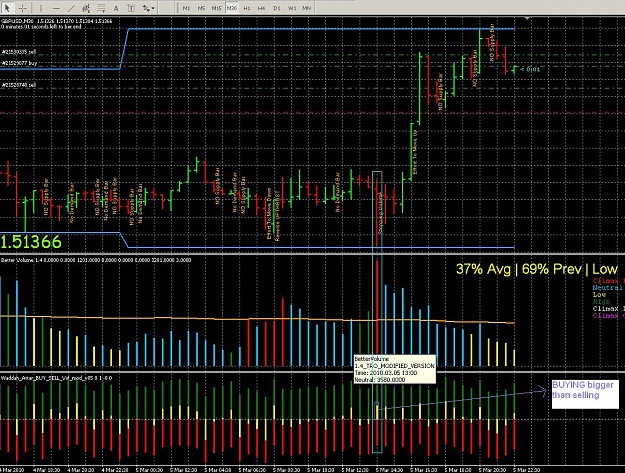Switch chart to M5 timeframe
625x473 pixels.
point(201,8)
